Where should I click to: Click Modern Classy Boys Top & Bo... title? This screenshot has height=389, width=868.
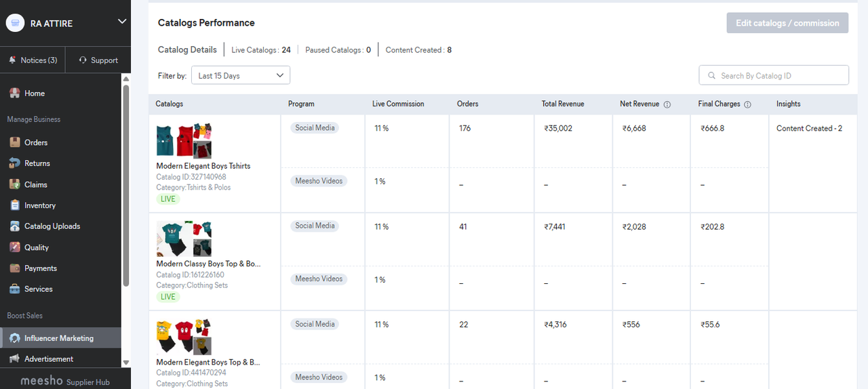[x=208, y=264]
